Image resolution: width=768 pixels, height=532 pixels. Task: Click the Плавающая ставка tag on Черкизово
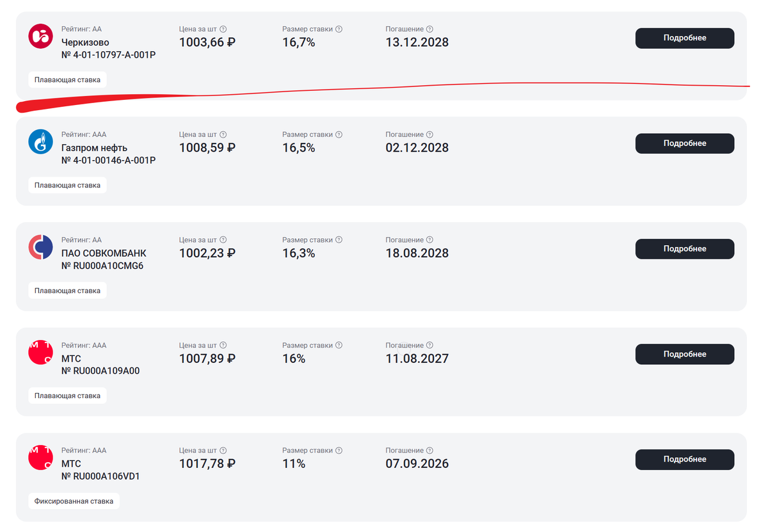(x=67, y=80)
